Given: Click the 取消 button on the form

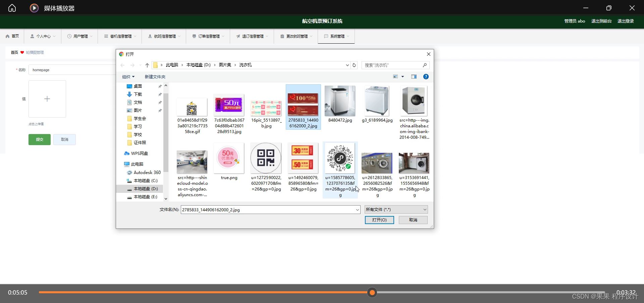Looking at the screenshot, I should [x=64, y=139].
